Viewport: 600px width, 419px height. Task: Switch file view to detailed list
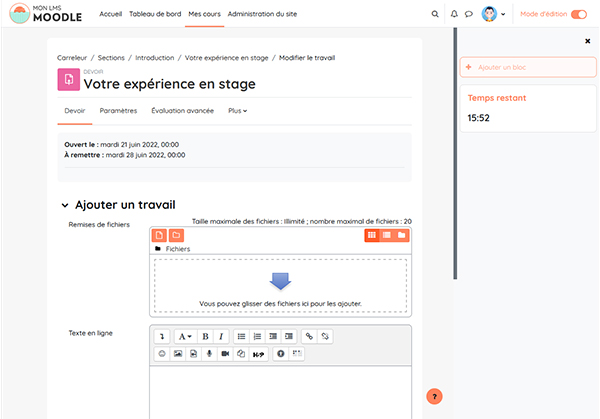coord(387,235)
